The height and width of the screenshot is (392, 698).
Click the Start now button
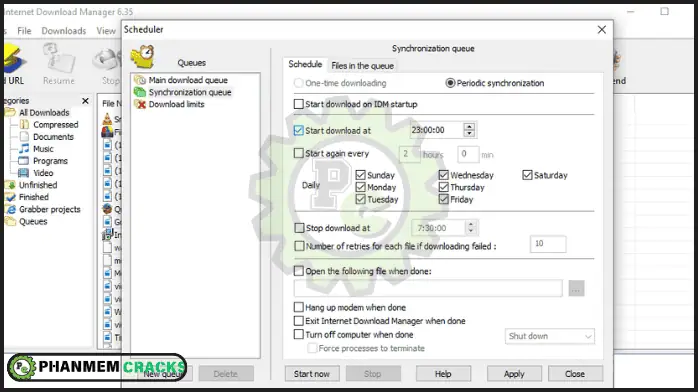(312, 374)
